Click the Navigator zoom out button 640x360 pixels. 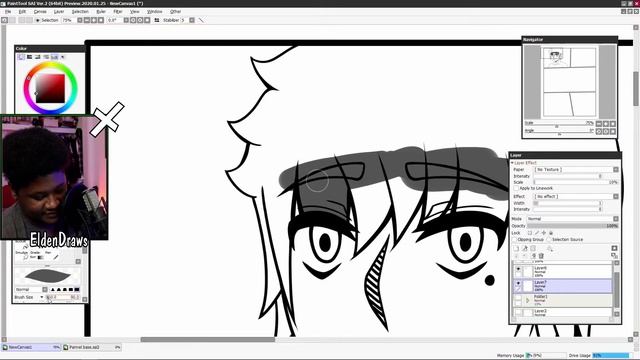[x=599, y=124]
